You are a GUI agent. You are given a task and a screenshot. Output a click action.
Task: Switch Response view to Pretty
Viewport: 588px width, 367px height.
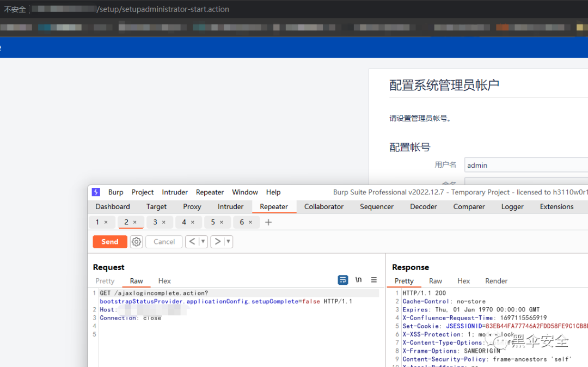click(x=404, y=281)
